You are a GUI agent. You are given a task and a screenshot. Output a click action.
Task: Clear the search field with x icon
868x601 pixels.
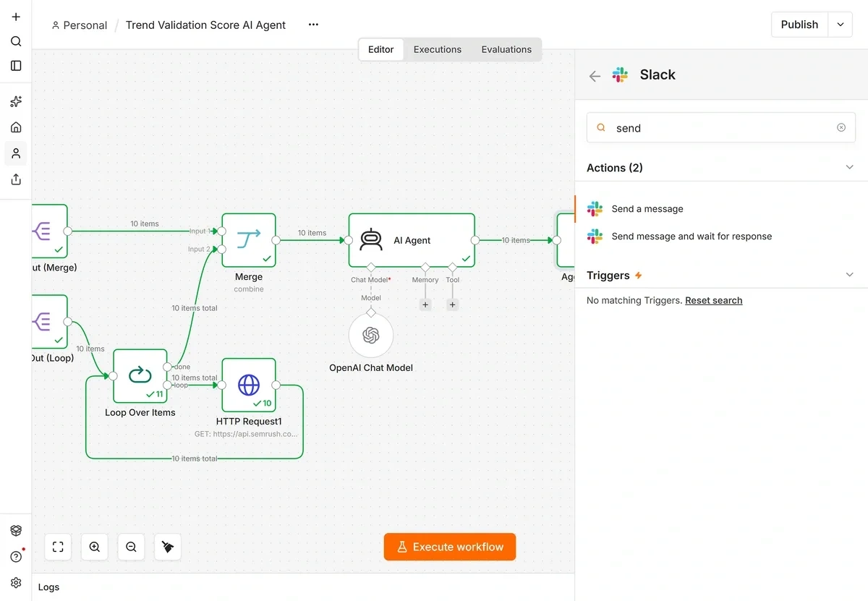[x=841, y=127]
